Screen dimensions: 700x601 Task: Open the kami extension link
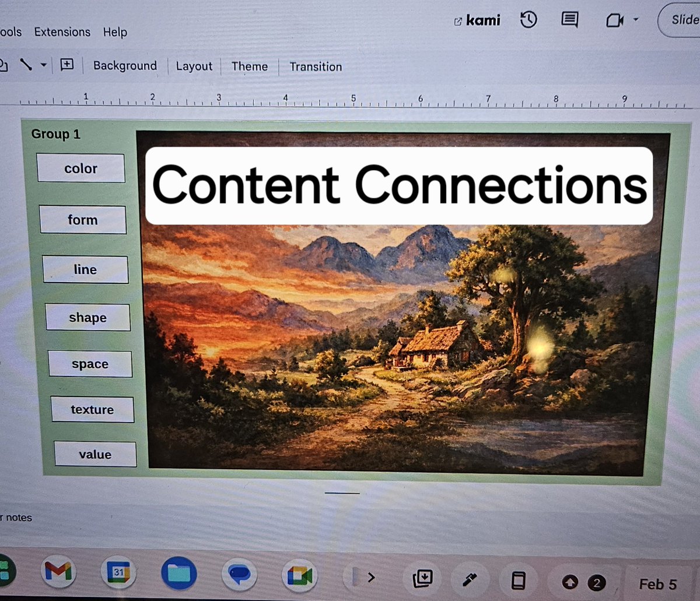477,20
